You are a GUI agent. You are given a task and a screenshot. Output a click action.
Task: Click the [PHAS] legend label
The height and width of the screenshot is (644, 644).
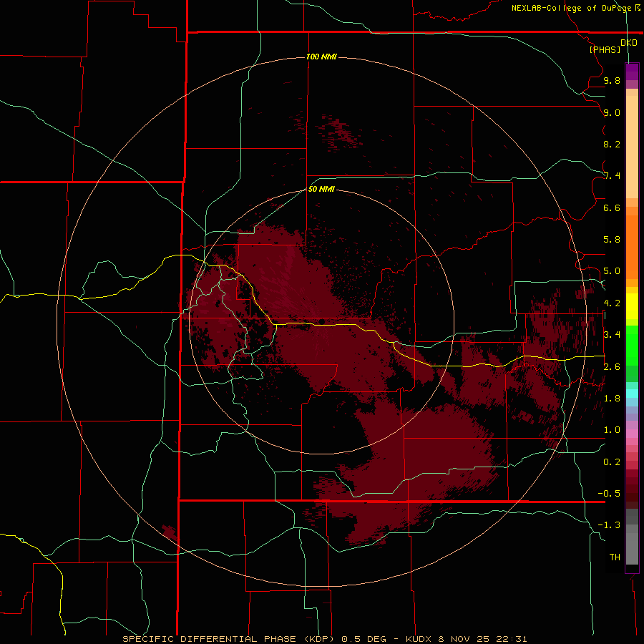click(605, 50)
